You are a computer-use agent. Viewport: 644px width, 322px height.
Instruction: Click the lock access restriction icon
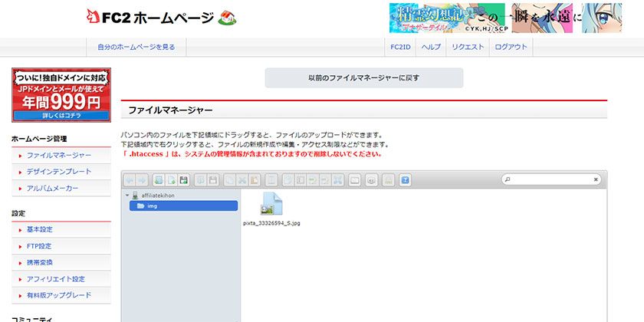[x=388, y=180]
